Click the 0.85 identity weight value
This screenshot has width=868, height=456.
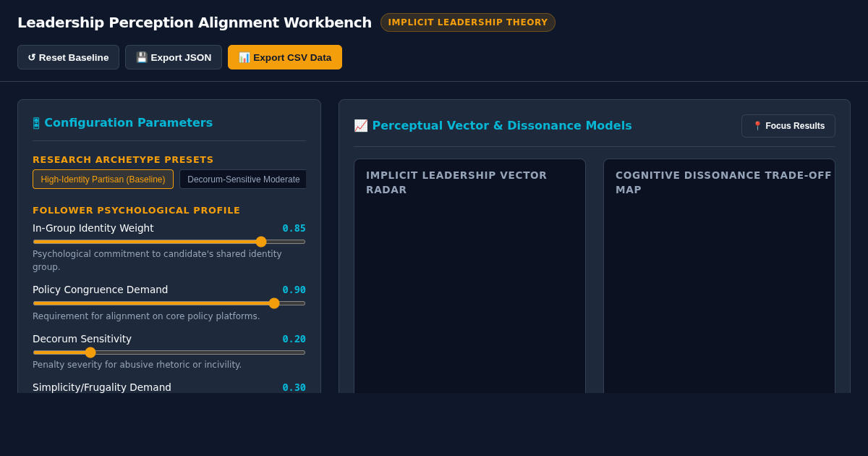294,228
